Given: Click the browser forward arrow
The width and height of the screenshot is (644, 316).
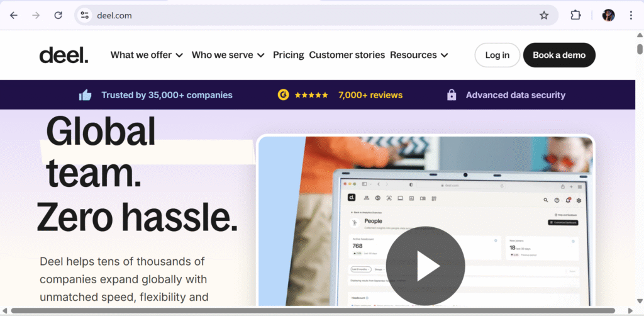Looking at the screenshot, I should pyautogui.click(x=36, y=16).
